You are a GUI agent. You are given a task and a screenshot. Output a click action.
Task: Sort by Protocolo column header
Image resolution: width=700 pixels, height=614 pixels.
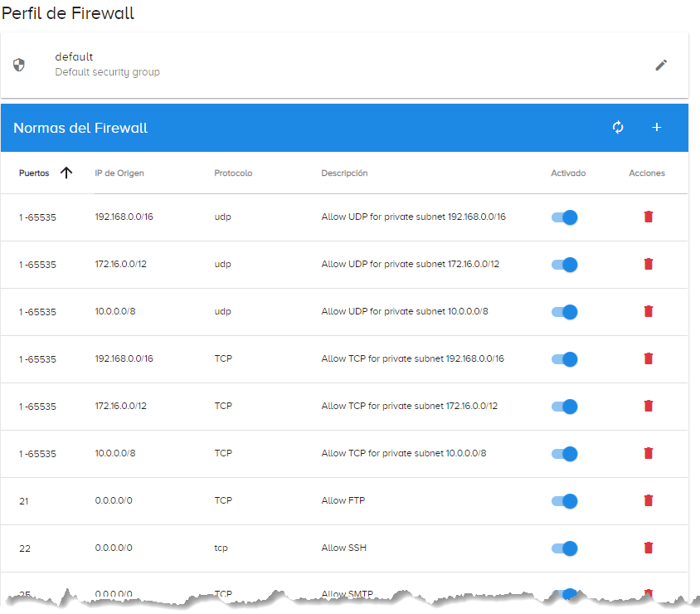pos(233,173)
